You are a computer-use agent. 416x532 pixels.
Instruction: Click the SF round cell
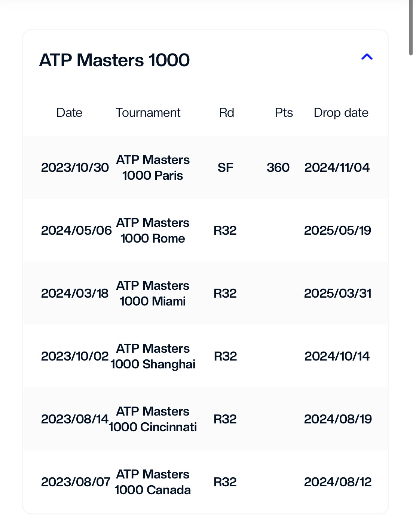(x=226, y=167)
